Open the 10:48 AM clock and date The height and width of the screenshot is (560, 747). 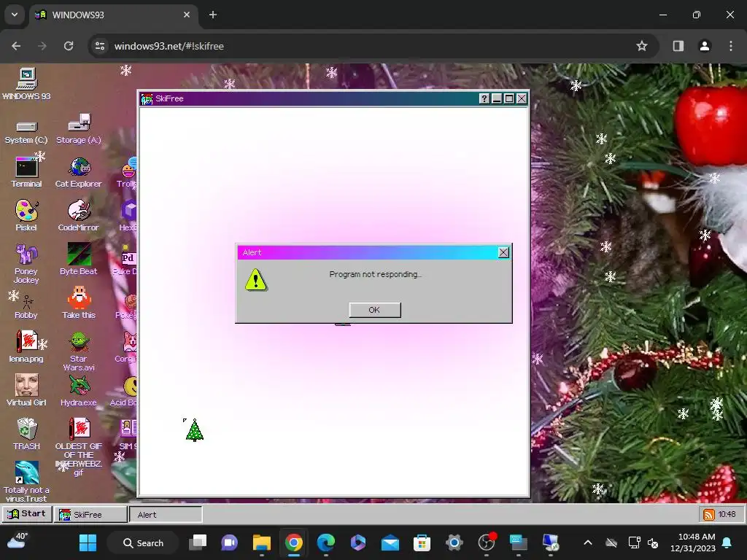point(693,542)
